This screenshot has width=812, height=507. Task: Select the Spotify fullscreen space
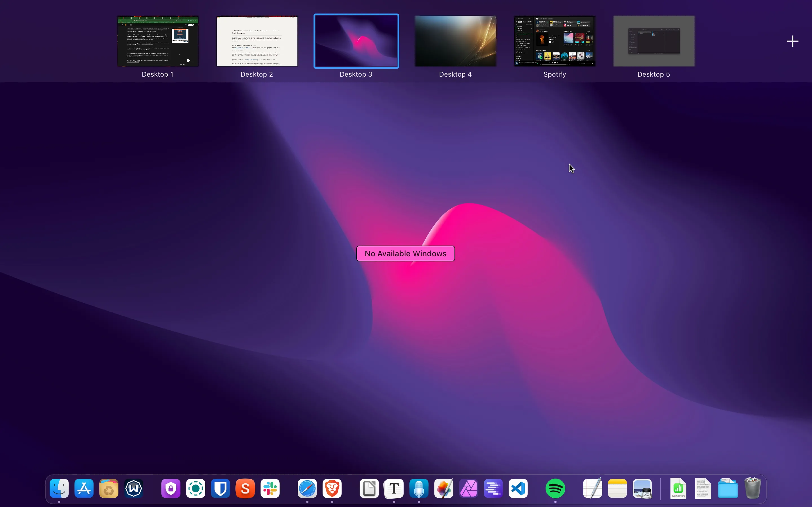coord(554,41)
